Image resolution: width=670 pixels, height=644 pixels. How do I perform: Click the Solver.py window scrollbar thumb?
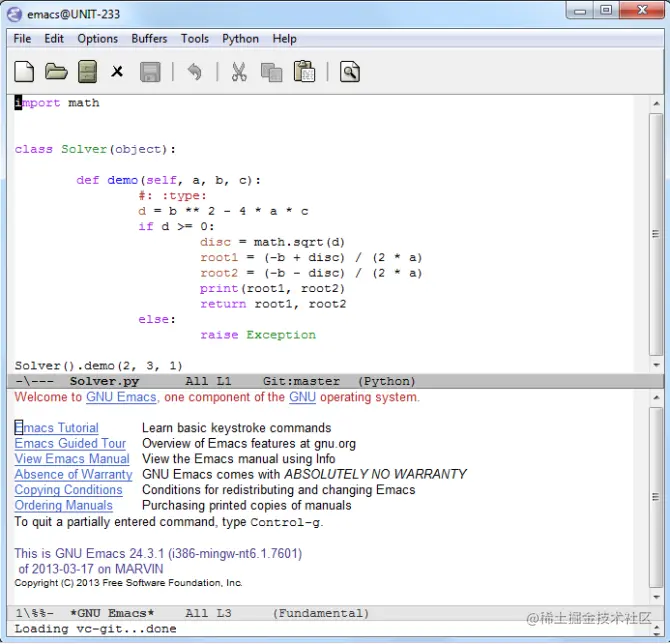pyautogui.click(x=656, y=234)
